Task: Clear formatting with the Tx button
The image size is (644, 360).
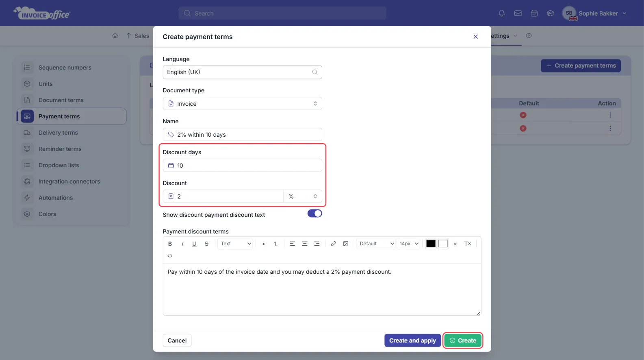Action: (468, 244)
